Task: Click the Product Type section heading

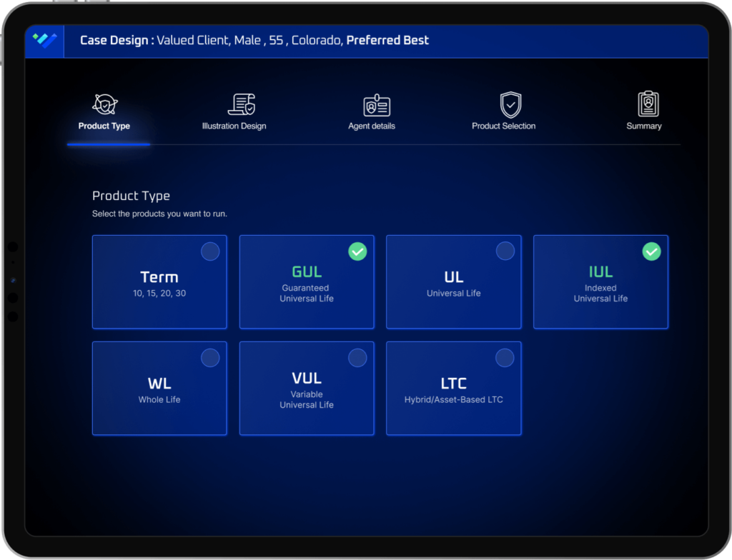Action: [x=132, y=196]
